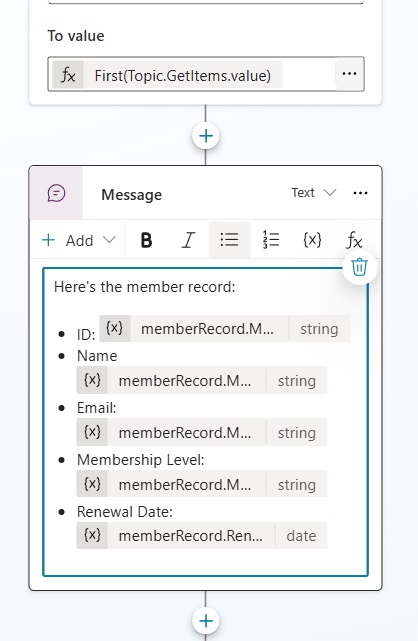Apply numbered list formatting
This screenshot has width=418, height=641.
pos(271,240)
